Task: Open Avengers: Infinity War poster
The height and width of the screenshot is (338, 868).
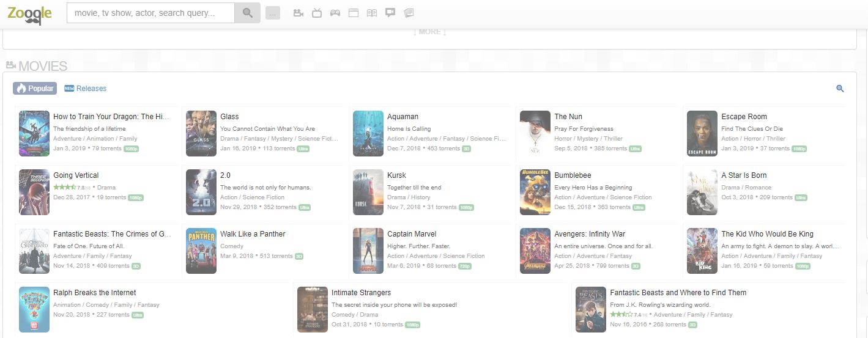Action: tap(535, 251)
